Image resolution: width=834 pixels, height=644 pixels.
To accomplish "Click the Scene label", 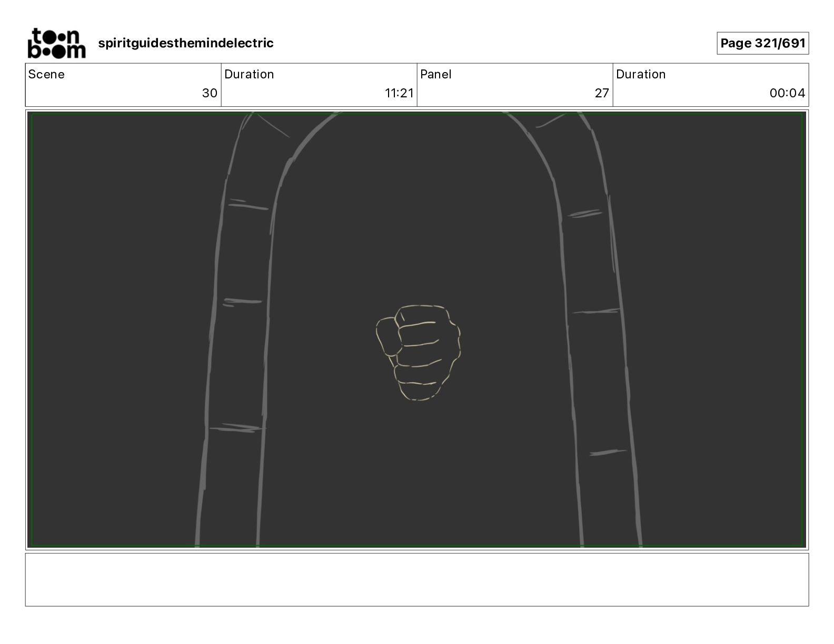I will click(x=46, y=74).
